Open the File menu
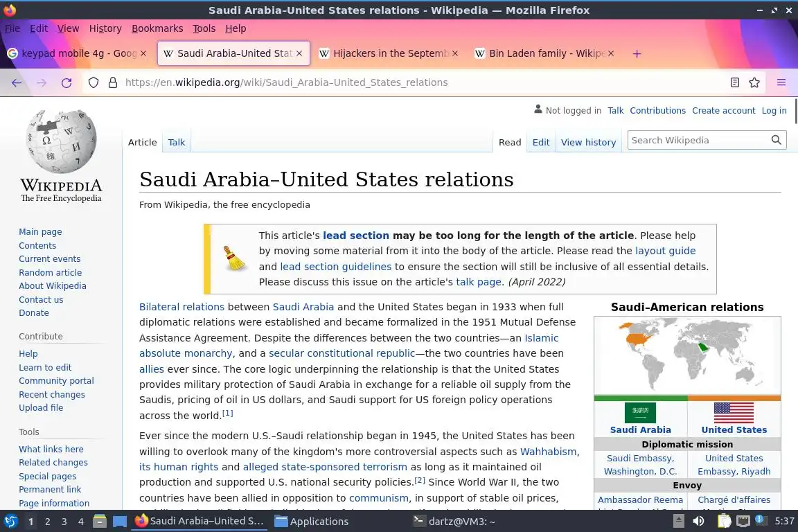Screen dimensions: 798x532 click(12, 28)
